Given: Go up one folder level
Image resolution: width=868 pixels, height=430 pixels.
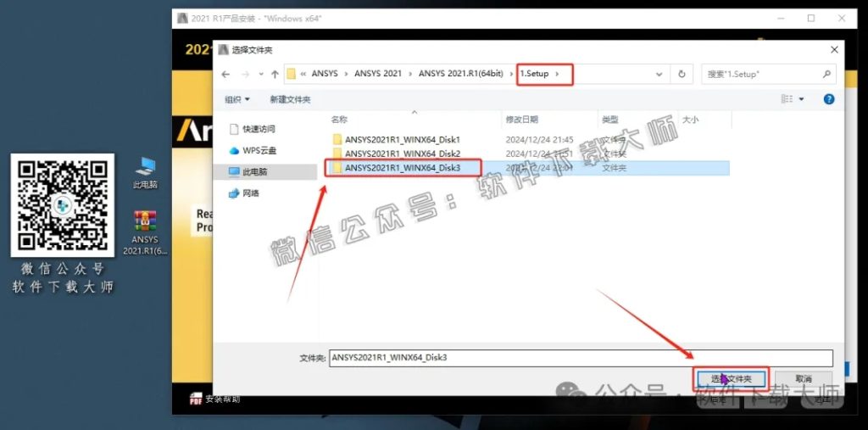Looking at the screenshot, I should [275, 74].
